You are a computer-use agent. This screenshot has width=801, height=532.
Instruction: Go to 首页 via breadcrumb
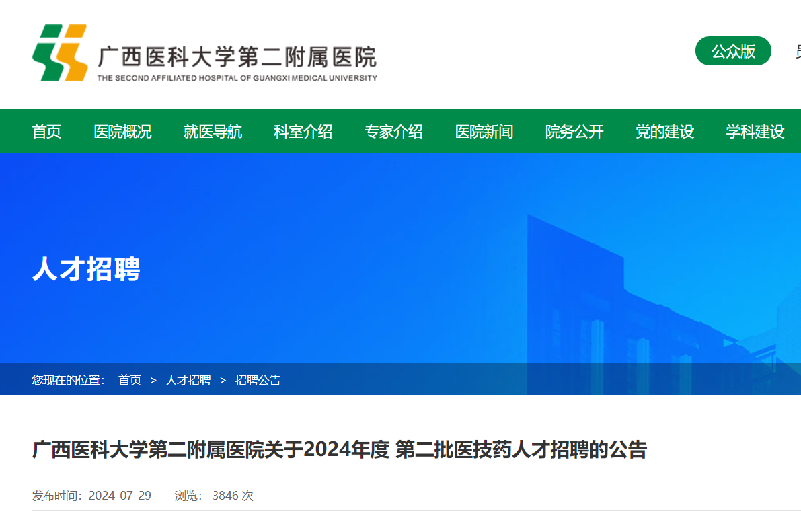coord(130,380)
